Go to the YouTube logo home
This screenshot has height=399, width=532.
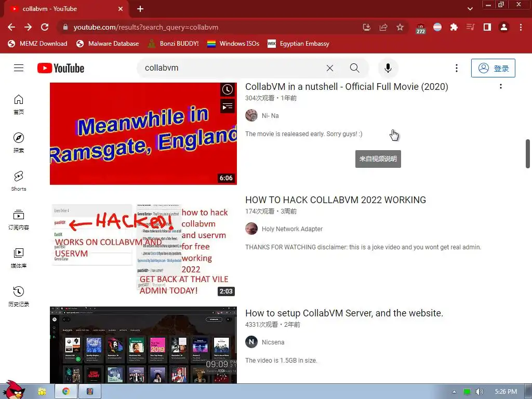(61, 68)
